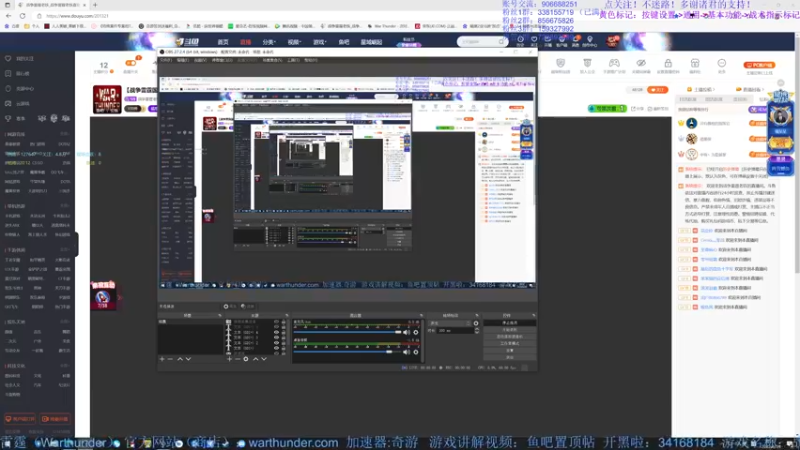Screen dimensions: 800x450
Task: Add a source with the OBS plus icon
Action: (229, 359)
